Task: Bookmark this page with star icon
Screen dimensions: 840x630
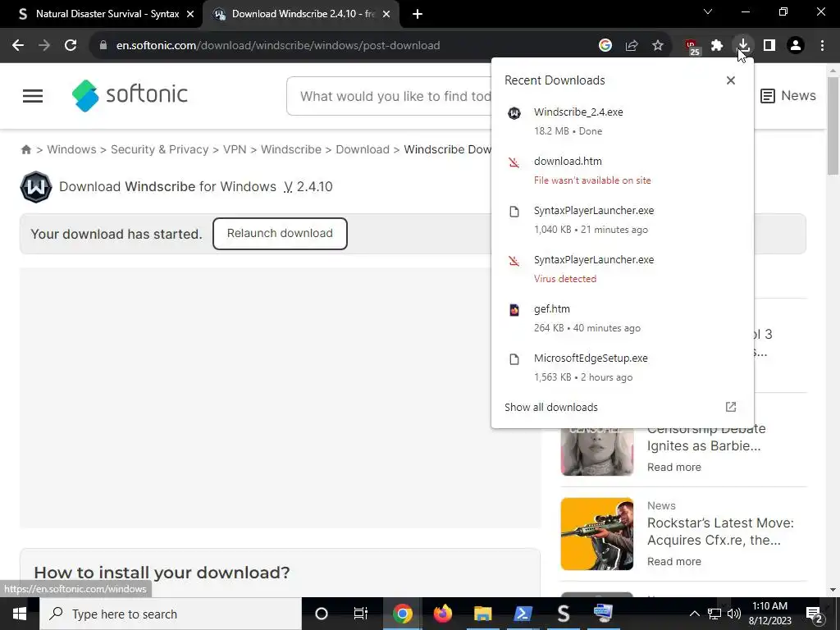Action: pos(658,46)
